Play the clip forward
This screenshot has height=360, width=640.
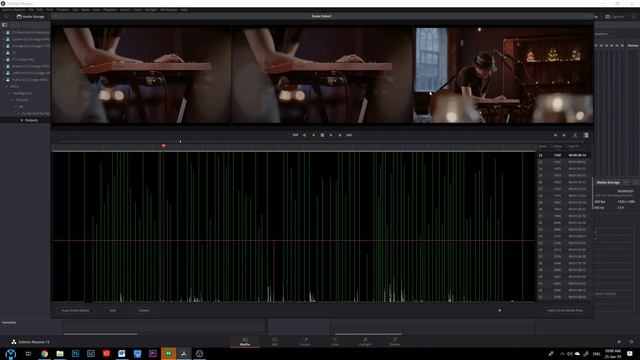331,135
